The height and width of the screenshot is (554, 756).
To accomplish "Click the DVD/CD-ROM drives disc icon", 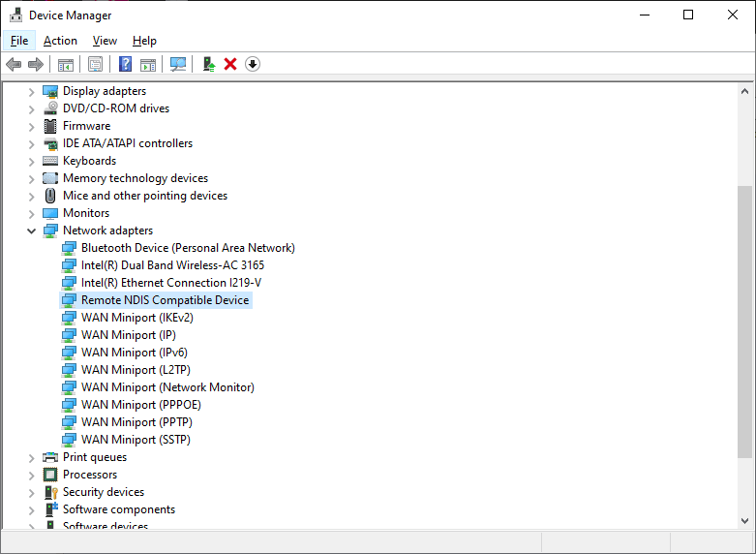I will coord(50,108).
